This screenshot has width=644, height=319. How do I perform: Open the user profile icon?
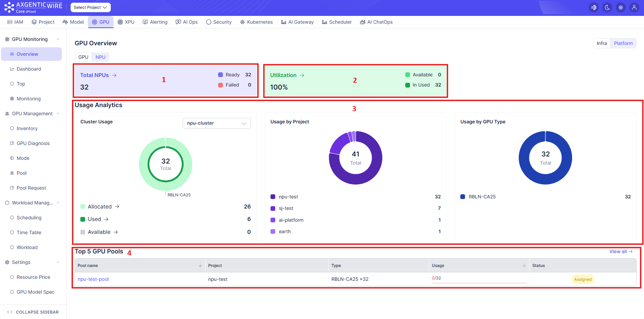[634, 7]
